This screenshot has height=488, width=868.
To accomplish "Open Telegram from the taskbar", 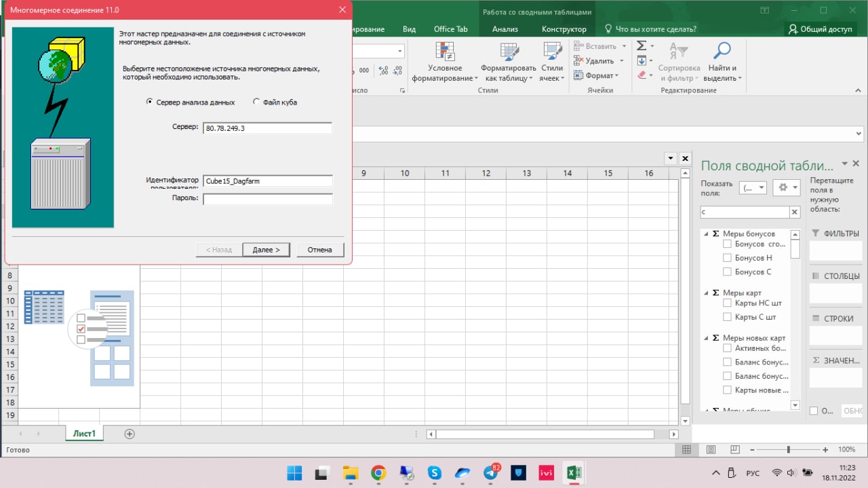I will (492, 473).
